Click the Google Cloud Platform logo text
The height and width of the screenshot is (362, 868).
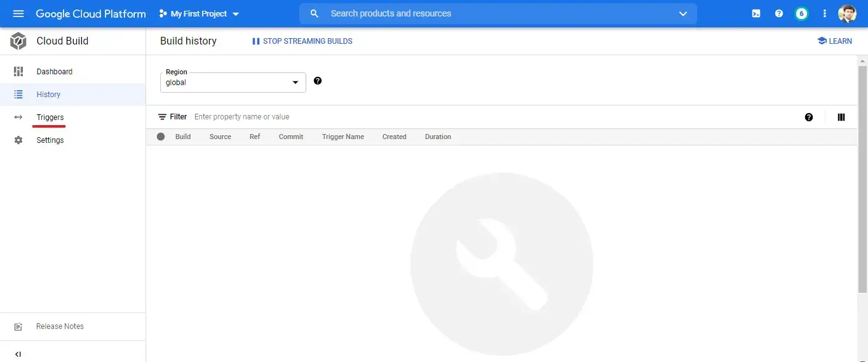[91, 13]
